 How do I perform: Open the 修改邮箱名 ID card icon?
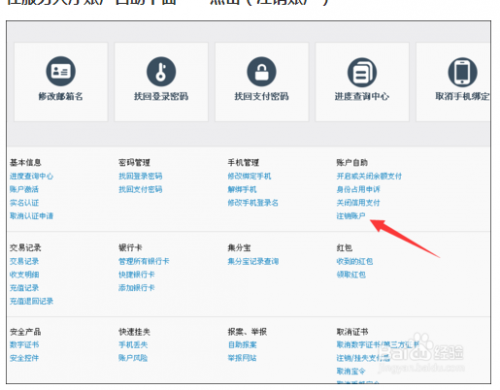click(61, 71)
